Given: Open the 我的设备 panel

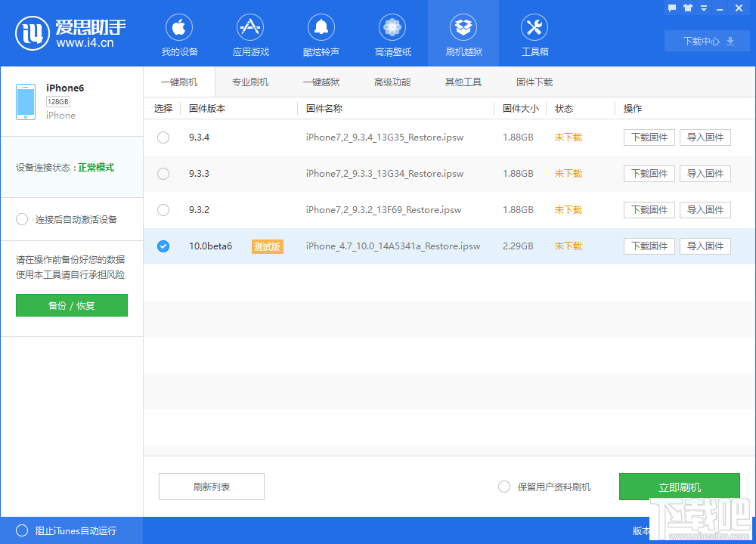Looking at the screenshot, I should tap(178, 33).
